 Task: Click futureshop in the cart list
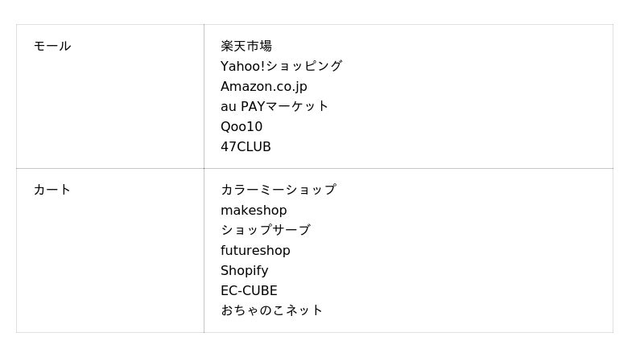pos(255,251)
